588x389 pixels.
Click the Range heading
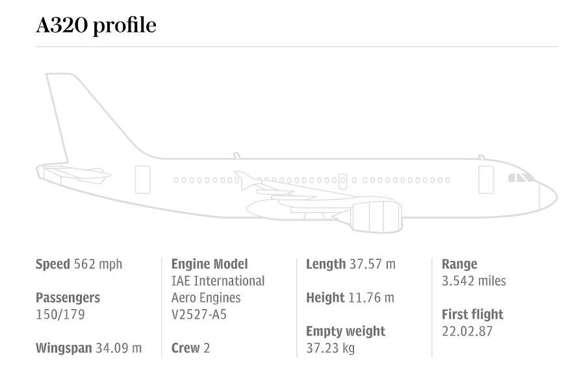[459, 264]
